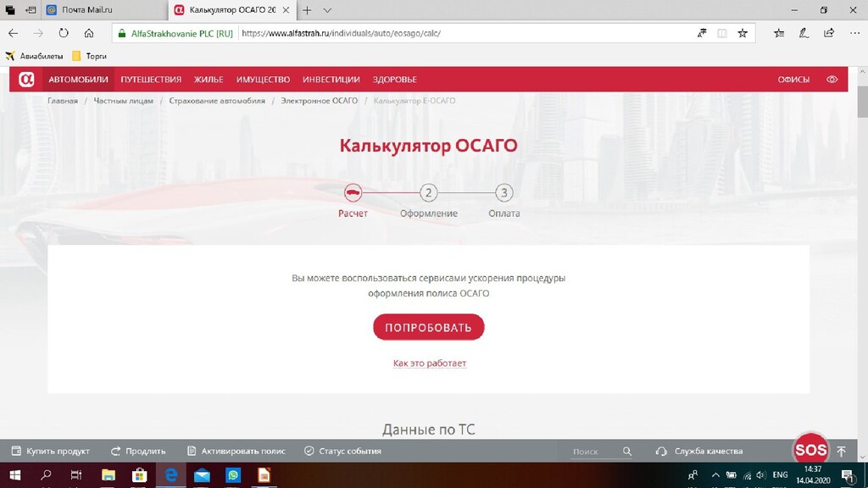The height and width of the screenshot is (488, 868).
Task: Open a new browser tab
Action: 307,10
